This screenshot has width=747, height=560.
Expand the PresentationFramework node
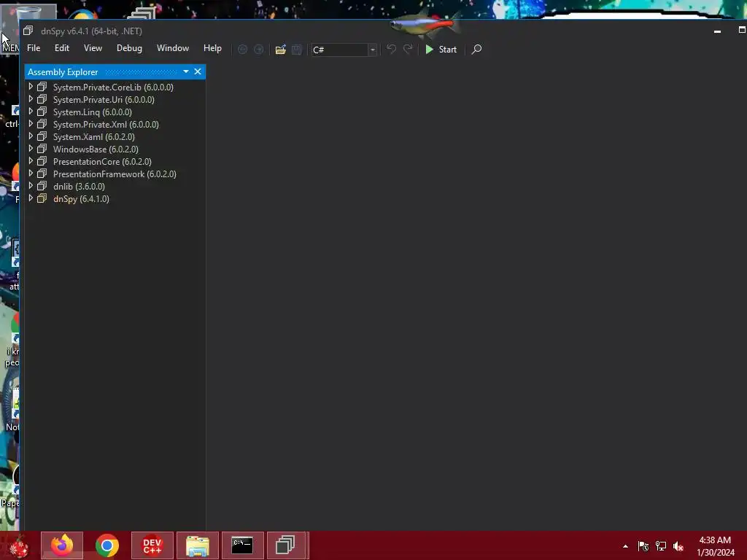click(31, 174)
